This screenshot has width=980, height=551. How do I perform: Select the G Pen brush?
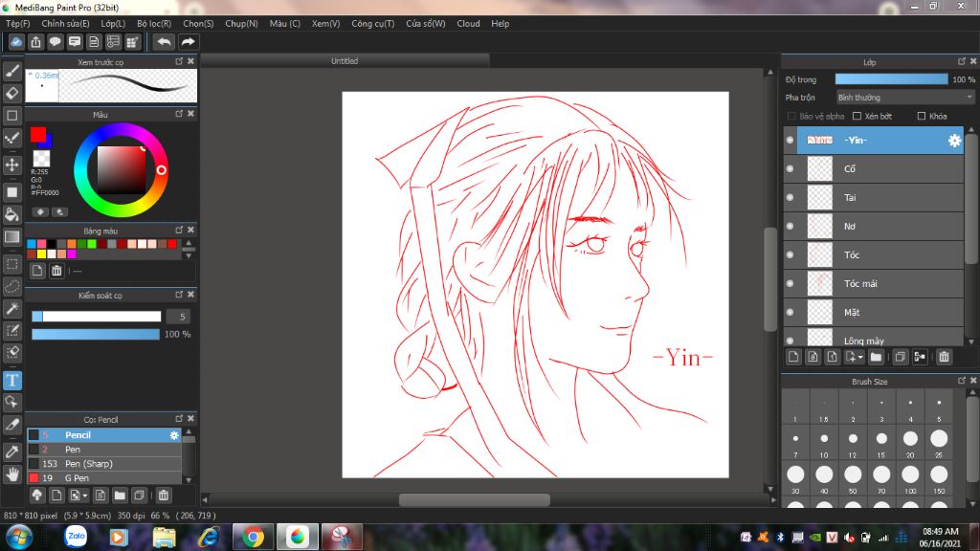point(103,478)
